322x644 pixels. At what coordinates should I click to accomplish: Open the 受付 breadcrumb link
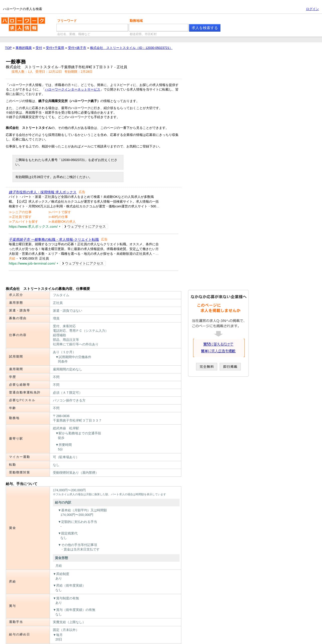39,48
